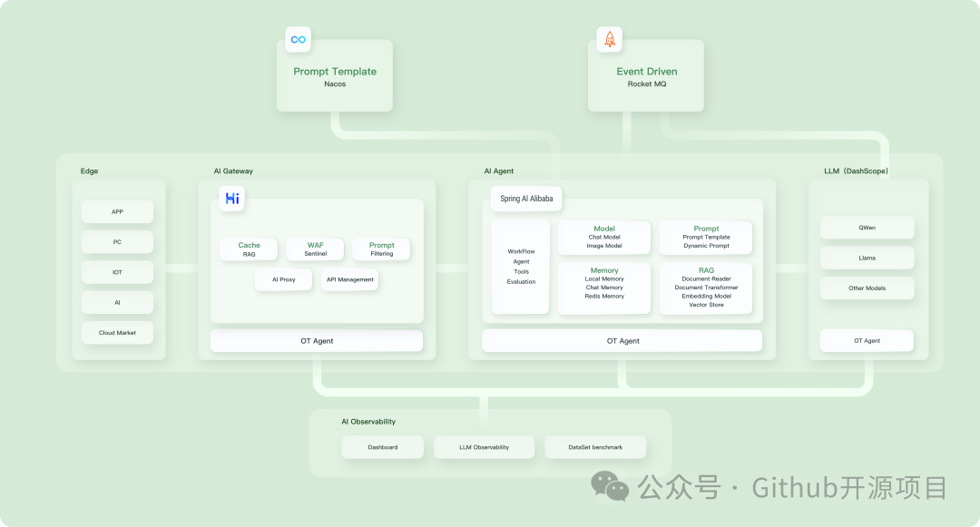Select OT Agent box in LLM panel

(x=867, y=341)
